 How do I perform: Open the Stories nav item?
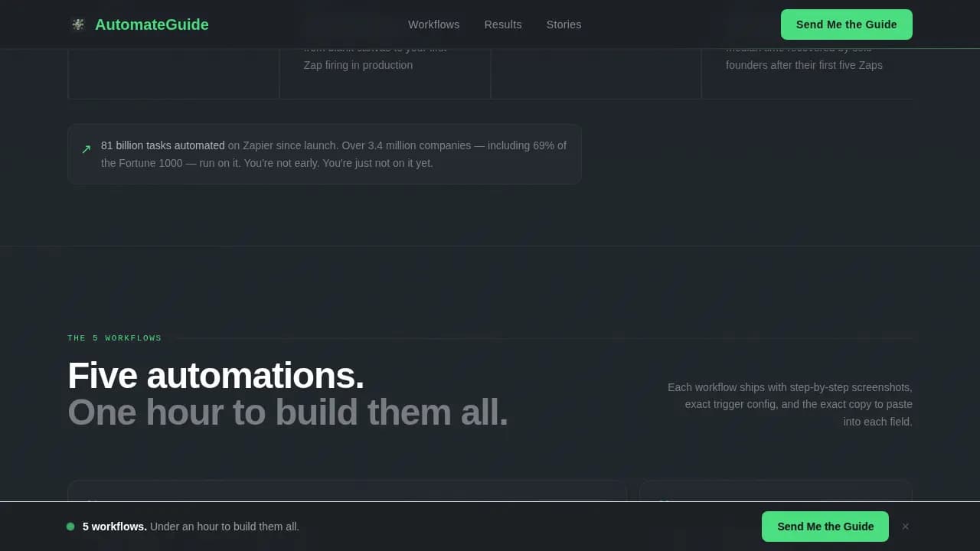click(x=563, y=24)
